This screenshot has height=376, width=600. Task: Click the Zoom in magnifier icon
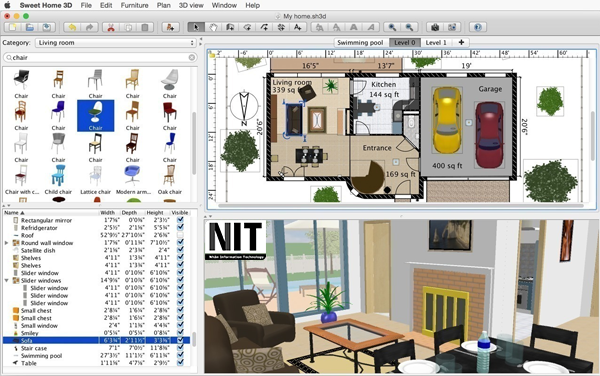tap(392, 28)
